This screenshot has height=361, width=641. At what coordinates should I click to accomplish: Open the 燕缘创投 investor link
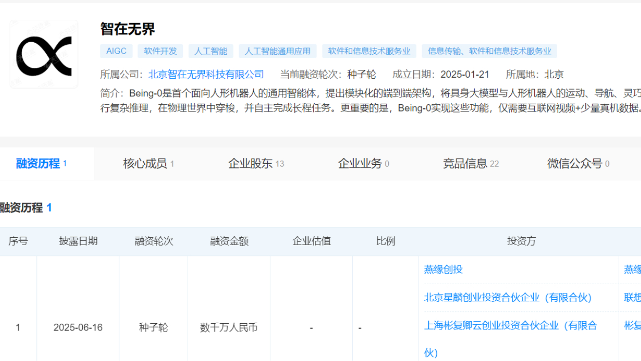pos(443,269)
